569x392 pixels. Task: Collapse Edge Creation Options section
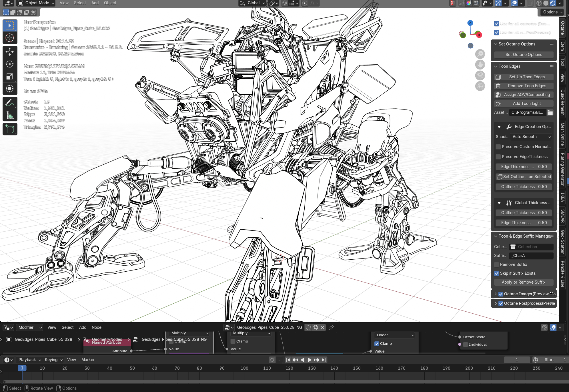tap(499, 127)
